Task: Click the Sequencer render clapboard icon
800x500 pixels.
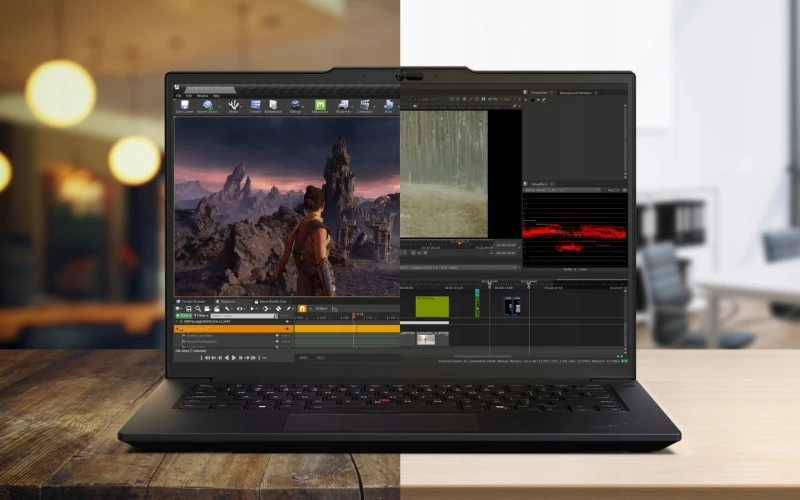Action: tap(217, 309)
